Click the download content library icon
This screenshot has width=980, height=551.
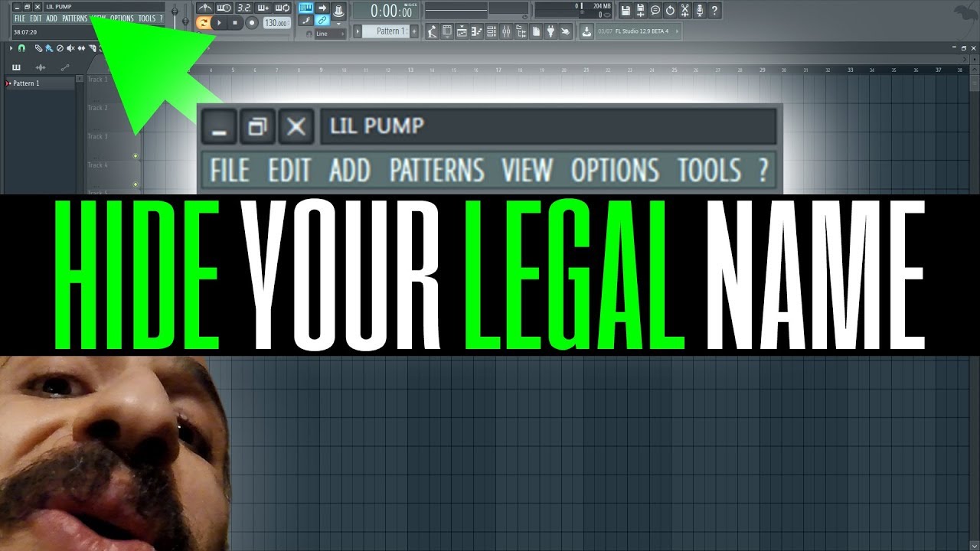586,31
